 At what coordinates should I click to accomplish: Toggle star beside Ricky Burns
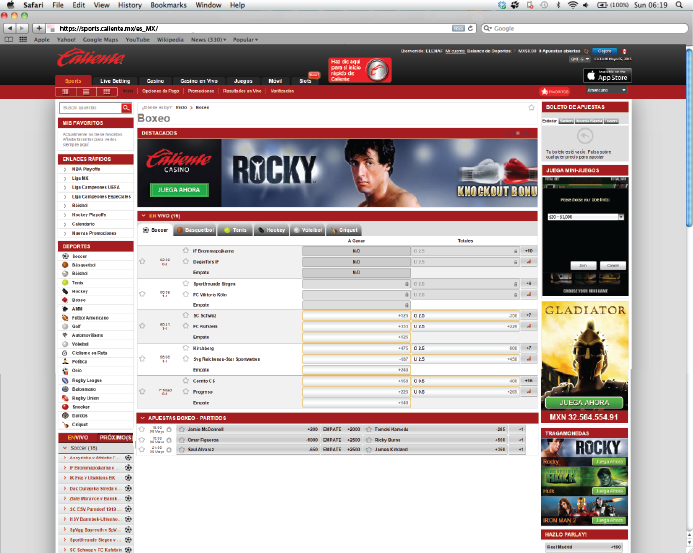pyautogui.click(x=369, y=440)
